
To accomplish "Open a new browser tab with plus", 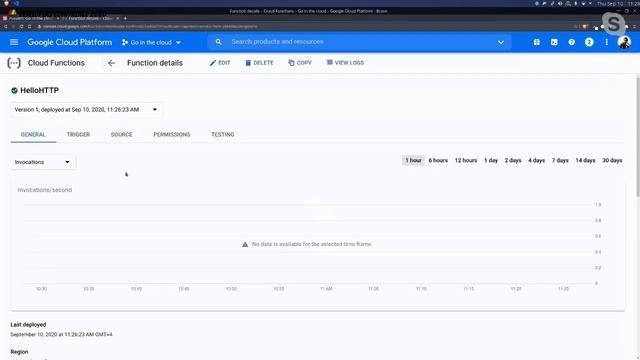I will (125, 18).
